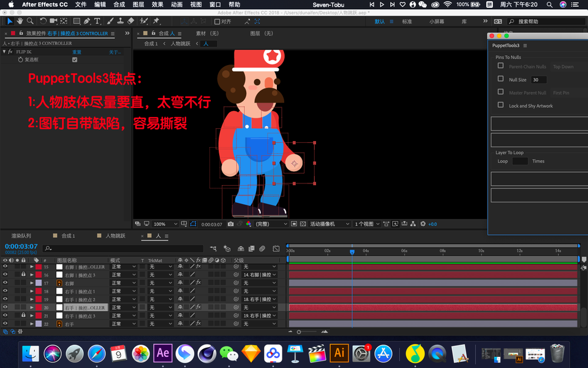Open the Graph Editor icon
Screen dimensions: 588x368
click(x=276, y=248)
